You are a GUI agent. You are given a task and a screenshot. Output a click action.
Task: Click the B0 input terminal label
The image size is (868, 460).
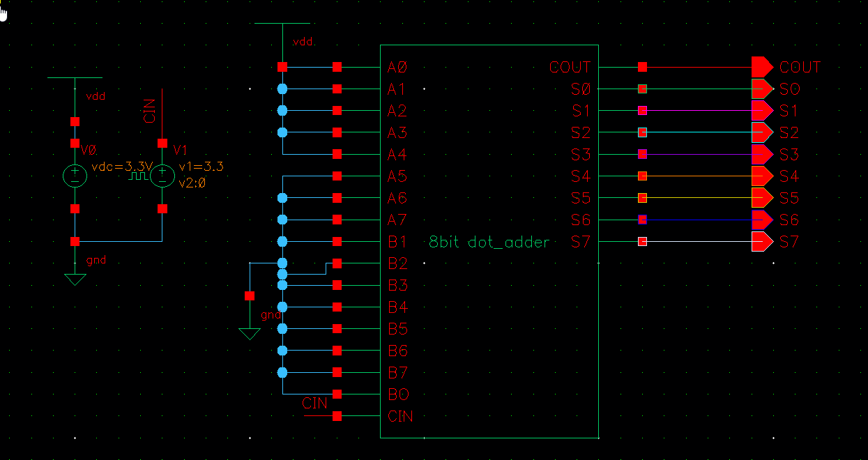pyautogui.click(x=398, y=394)
